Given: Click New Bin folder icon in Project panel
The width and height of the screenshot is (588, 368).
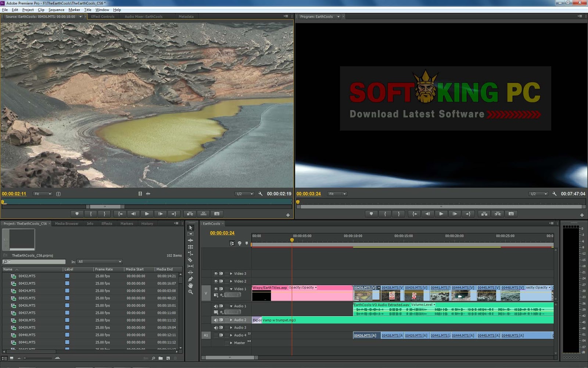Looking at the screenshot, I should coord(161,358).
